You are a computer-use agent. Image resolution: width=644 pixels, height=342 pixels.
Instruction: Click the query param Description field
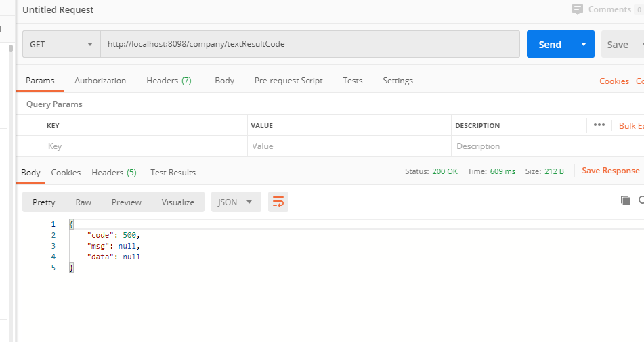click(547, 146)
